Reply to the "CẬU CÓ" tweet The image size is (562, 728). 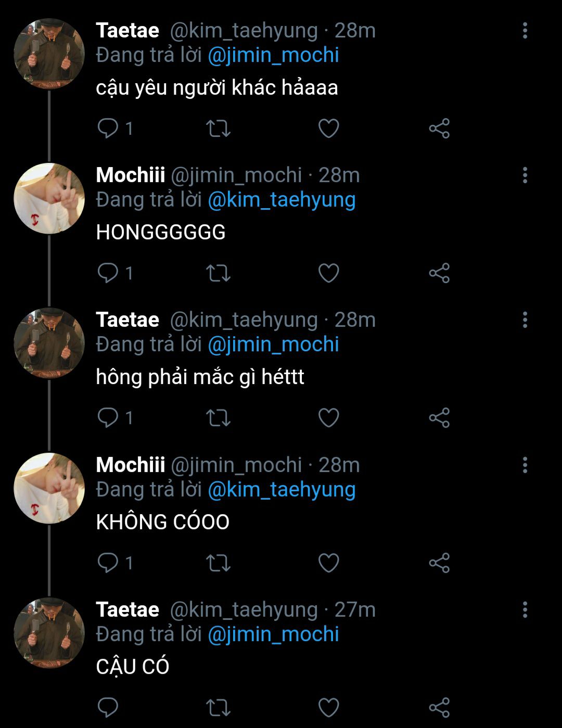(108, 707)
